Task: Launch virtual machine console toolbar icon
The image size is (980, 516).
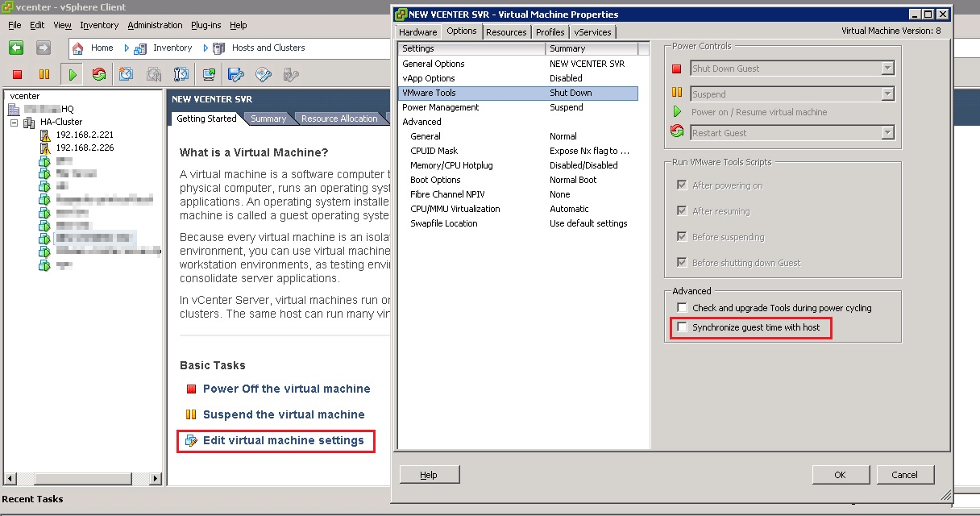Action: [209, 74]
